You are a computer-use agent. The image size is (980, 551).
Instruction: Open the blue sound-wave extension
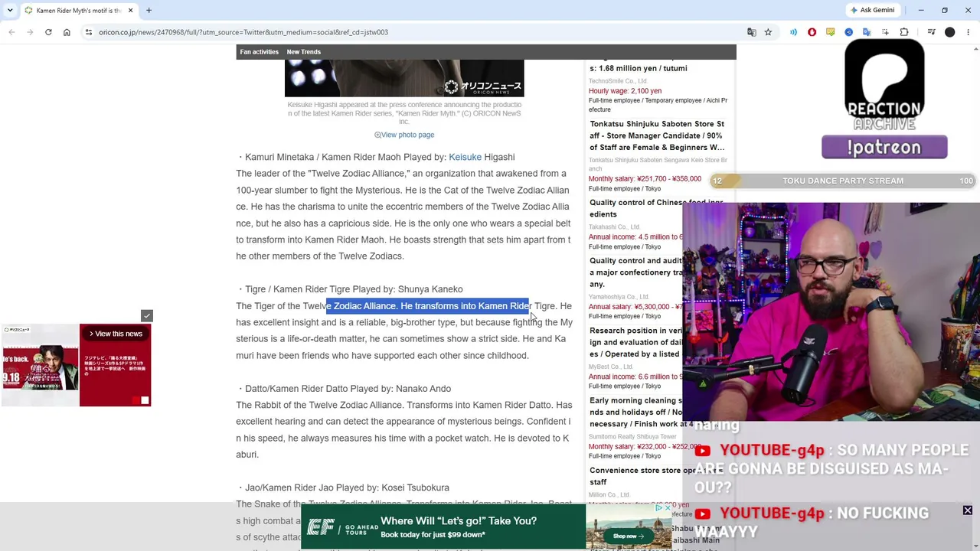pos(793,32)
